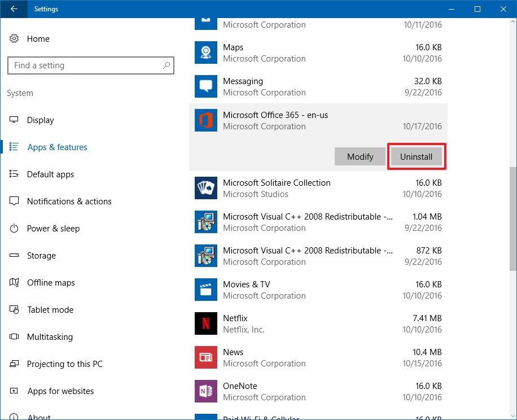Select the Display icon in the sidebar
Viewport: 517px width, 420px height.
point(14,120)
